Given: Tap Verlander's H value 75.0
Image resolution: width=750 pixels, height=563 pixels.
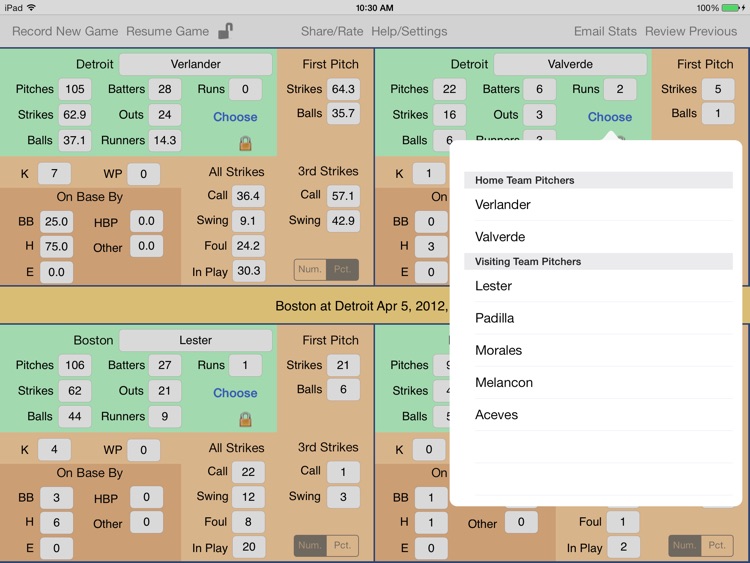Looking at the screenshot, I should 56,246.
